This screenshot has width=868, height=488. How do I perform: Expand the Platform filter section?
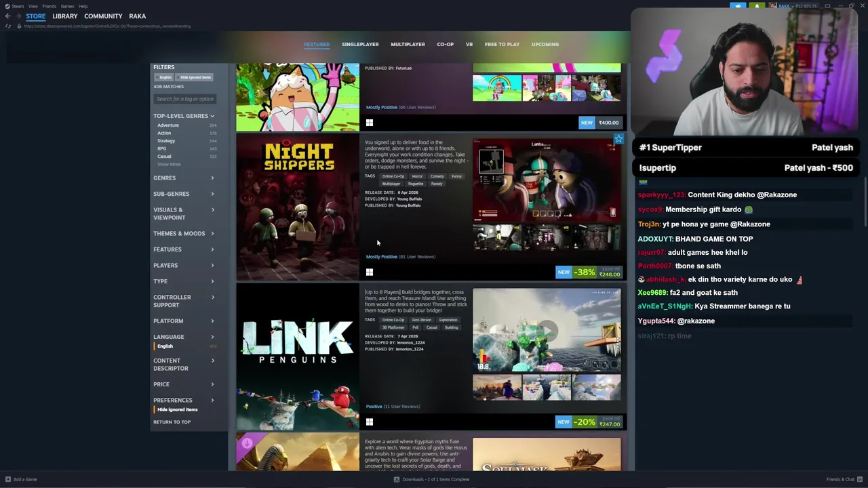click(x=184, y=321)
